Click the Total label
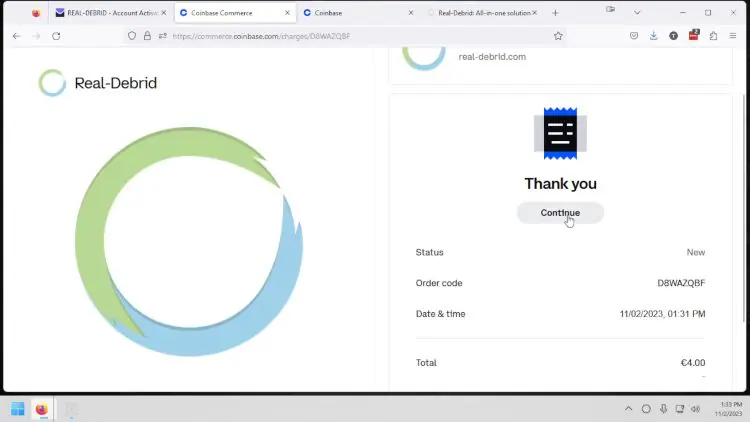The height and width of the screenshot is (422, 750). [426, 363]
